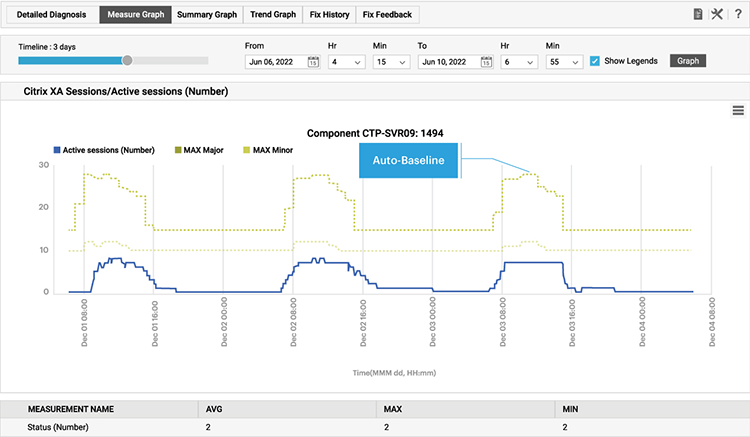
Task: Click the Graph button
Action: click(x=687, y=60)
